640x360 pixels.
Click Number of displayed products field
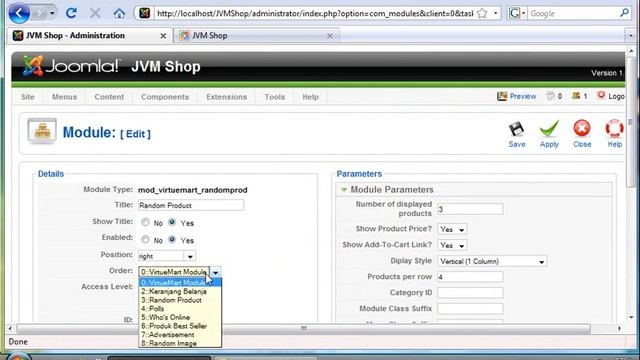pyautogui.click(x=470, y=209)
